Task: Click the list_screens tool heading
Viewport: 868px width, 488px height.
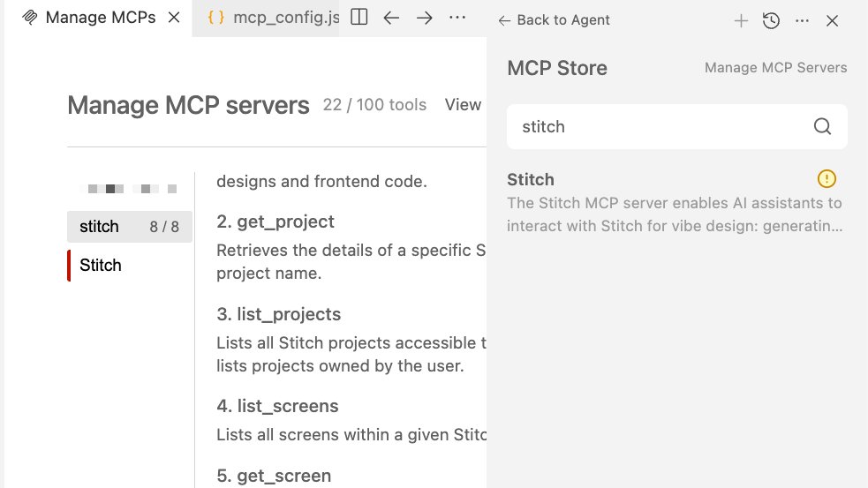Action: [x=277, y=406]
